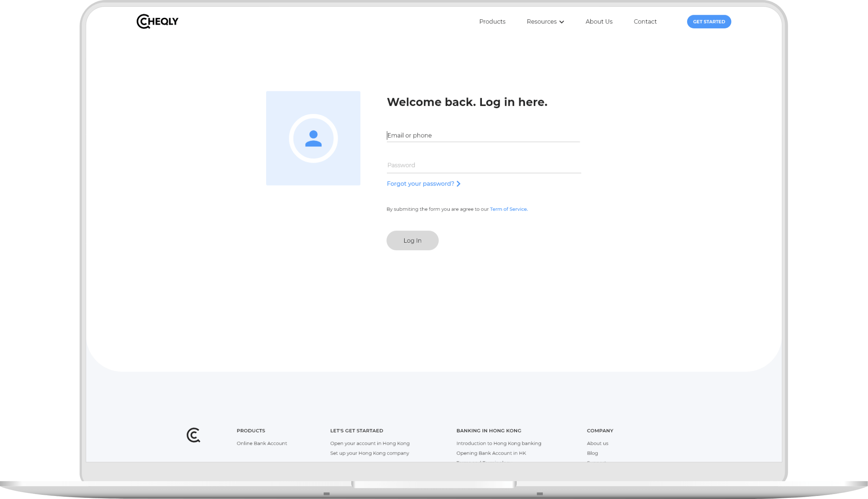The image size is (868, 499).
Task: Open the Blog footer link
Action: pyautogui.click(x=592, y=453)
